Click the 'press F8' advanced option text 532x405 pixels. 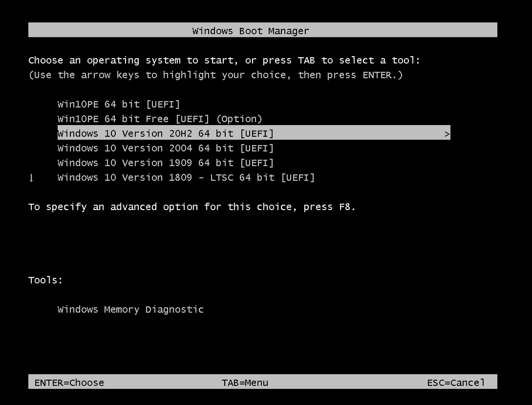[x=192, y=207]
